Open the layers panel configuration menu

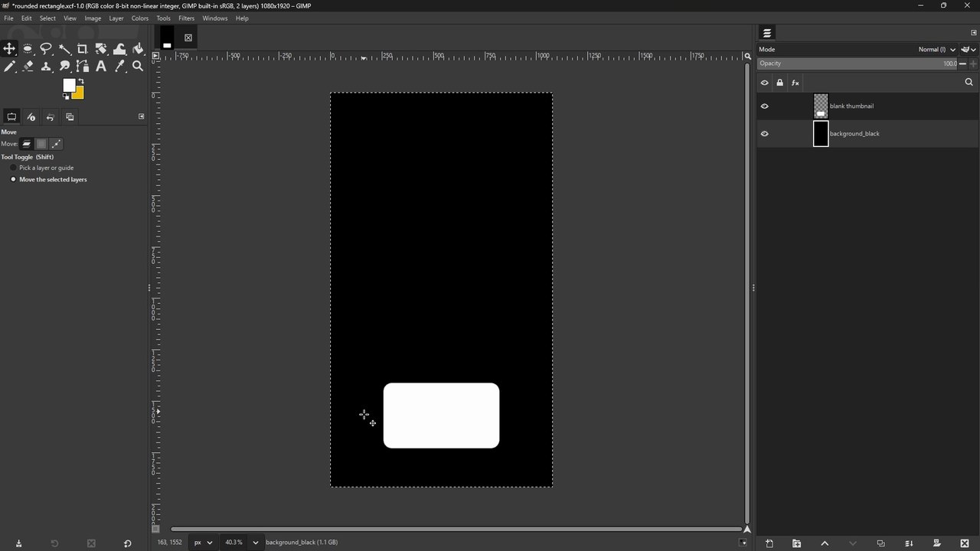click(974, 33)
